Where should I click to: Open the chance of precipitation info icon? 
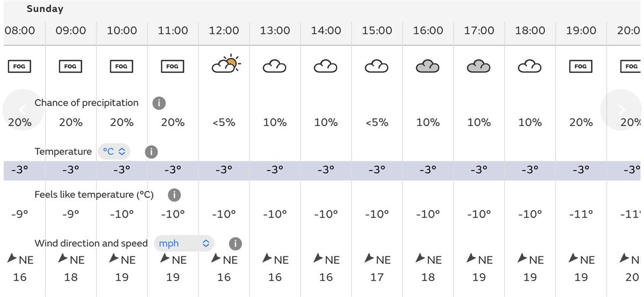(x=159, y=103)
